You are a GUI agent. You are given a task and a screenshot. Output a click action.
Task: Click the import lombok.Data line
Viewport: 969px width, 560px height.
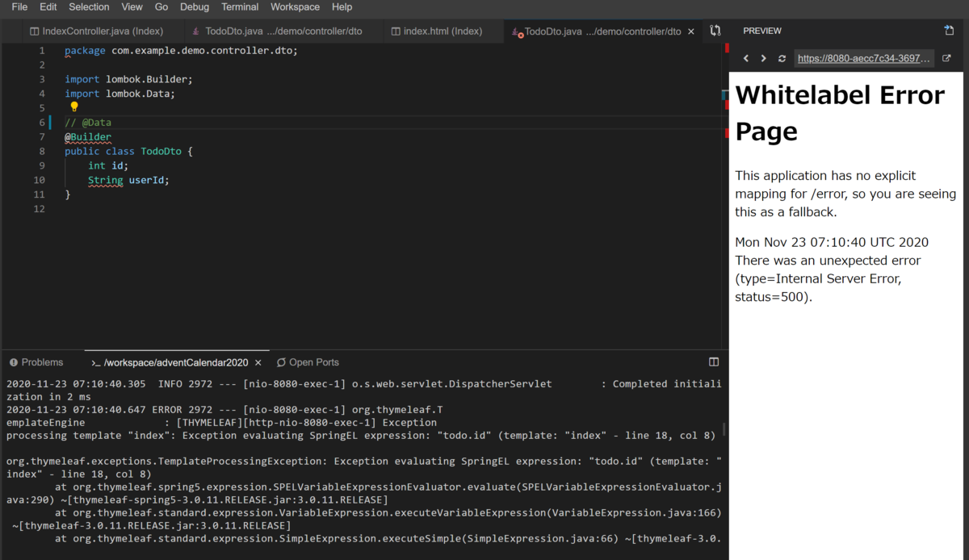[x=120, y=94]
